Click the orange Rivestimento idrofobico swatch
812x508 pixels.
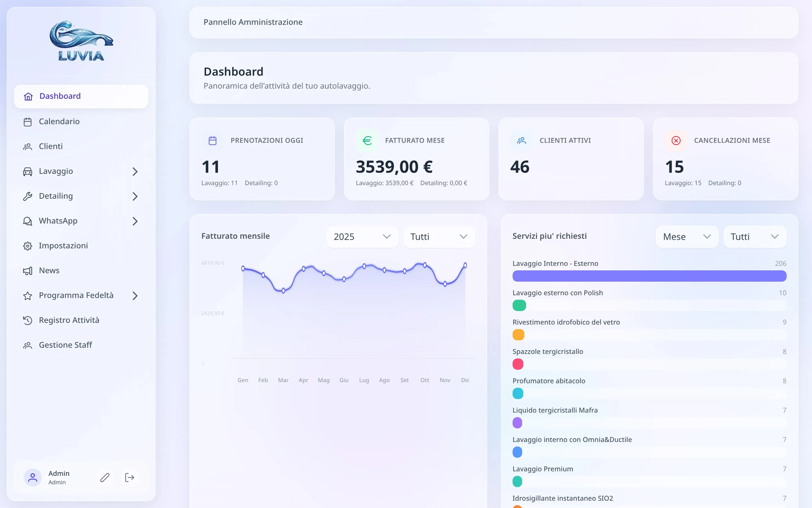[x=518, y=335]
